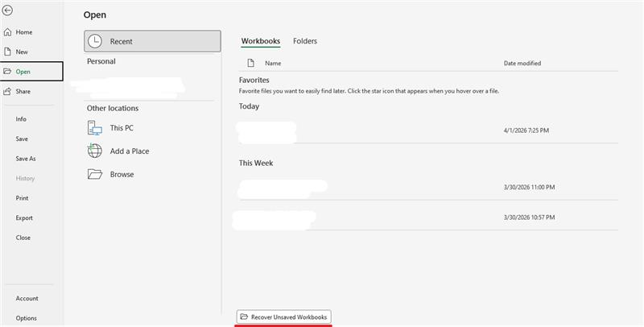
Task: Sort by the Name column header
Action: click(273, 64)
